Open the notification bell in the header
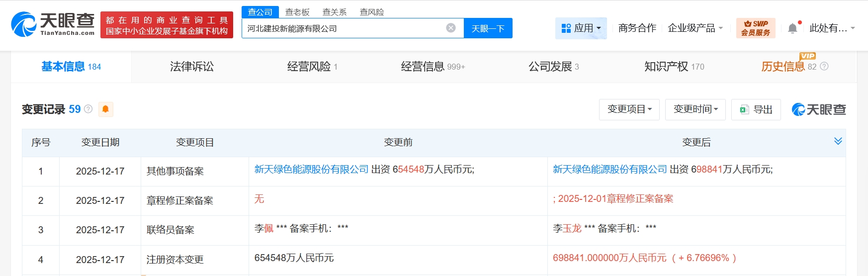The width and height of the screenshot is (868, 276). click(792, 28)
